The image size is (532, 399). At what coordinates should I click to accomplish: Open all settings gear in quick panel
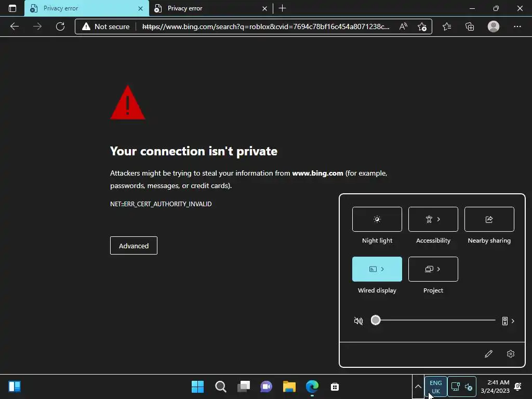point(510,354)
